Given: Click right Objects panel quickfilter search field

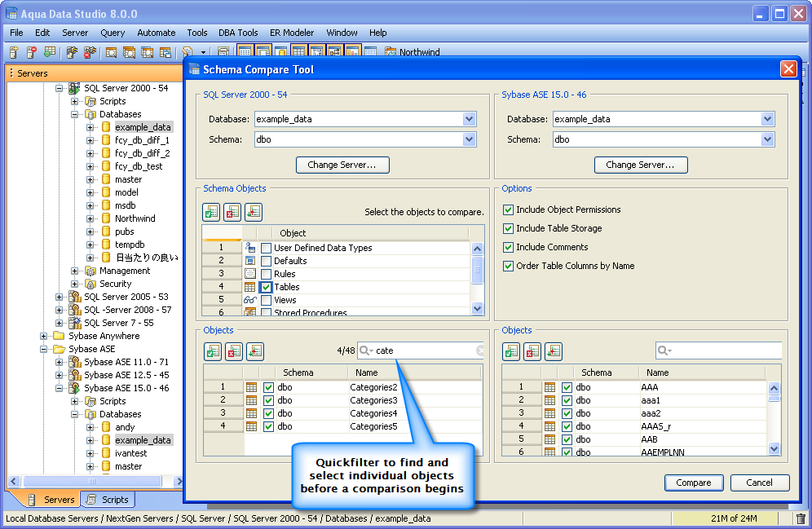Looking at the screenshot, I should pyautogui.click(x=718, y=350).
